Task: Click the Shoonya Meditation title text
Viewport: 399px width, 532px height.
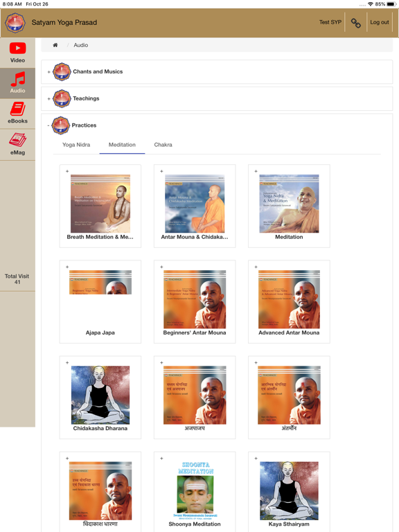Action: pos(195,524)
